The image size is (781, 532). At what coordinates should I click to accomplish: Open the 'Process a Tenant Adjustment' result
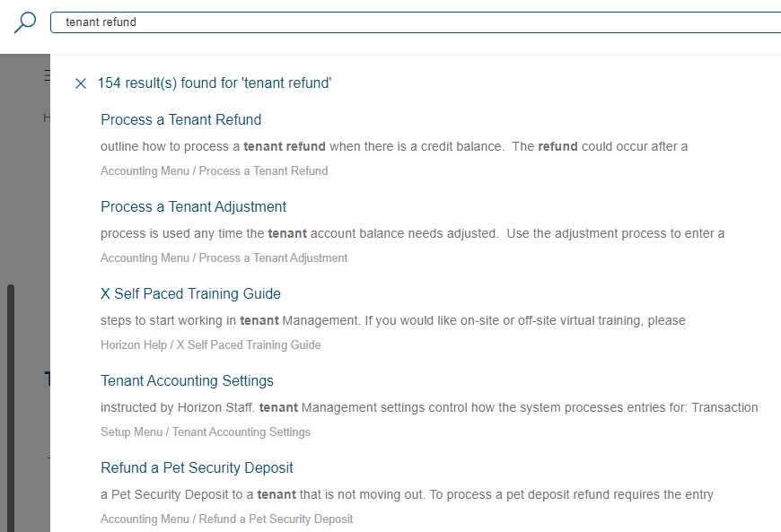[193, 206]
